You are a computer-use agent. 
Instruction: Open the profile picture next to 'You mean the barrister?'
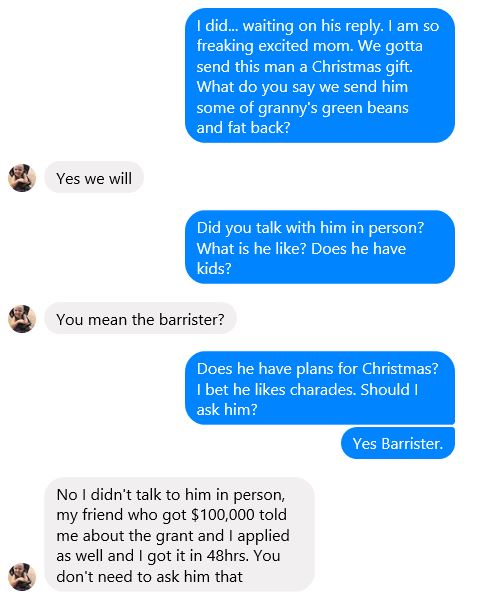[22, 319]
